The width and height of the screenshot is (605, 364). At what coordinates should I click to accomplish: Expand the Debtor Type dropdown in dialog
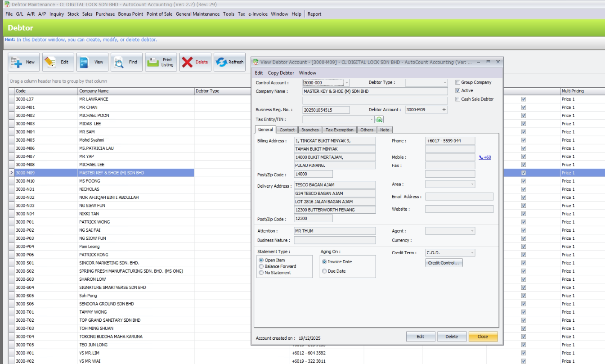pyautogui.click(x=445, y=83)
